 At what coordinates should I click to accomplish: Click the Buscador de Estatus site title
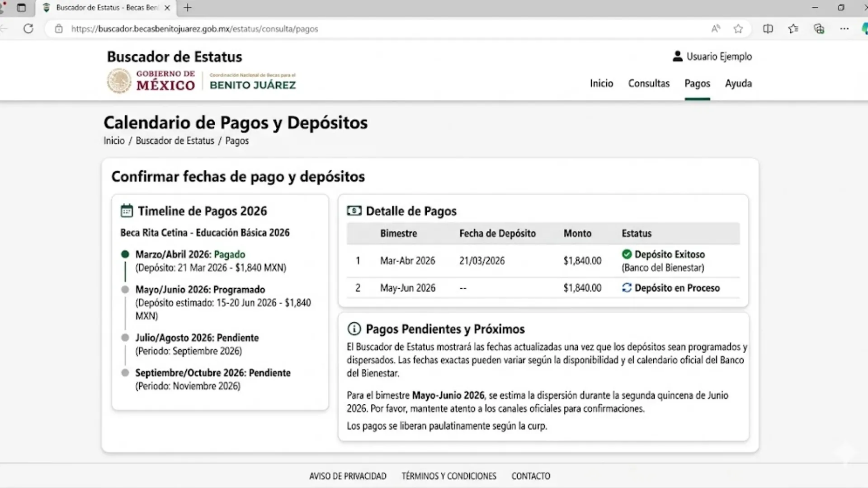tap(175, 57)
